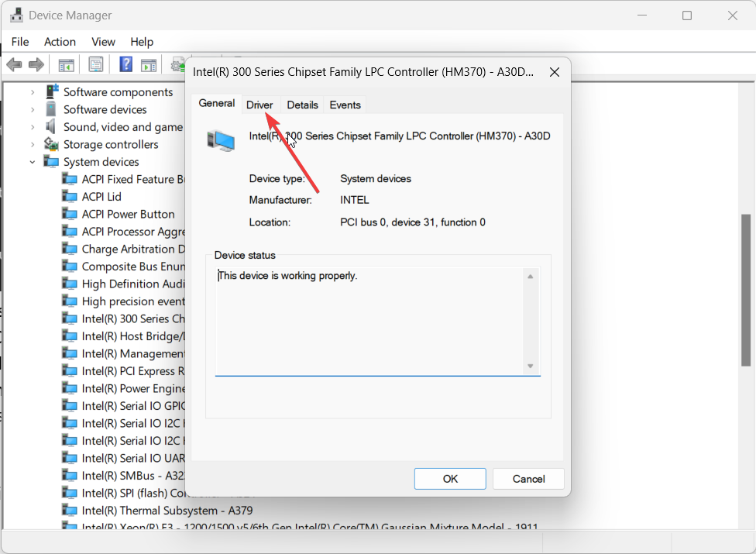Click Cancel in the properties dialog
The height and width of the screenshot is (554, 756).
(x=528, y=479)
